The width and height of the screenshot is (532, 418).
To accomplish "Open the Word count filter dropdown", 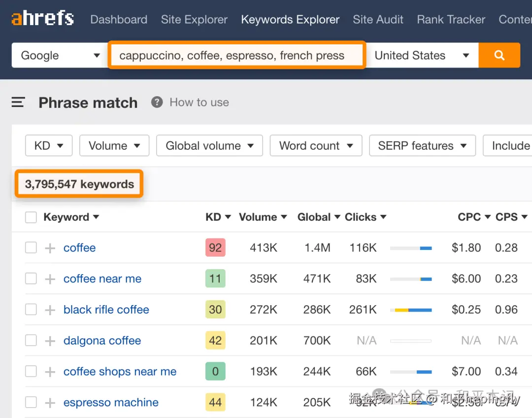I will click(316, 146).
